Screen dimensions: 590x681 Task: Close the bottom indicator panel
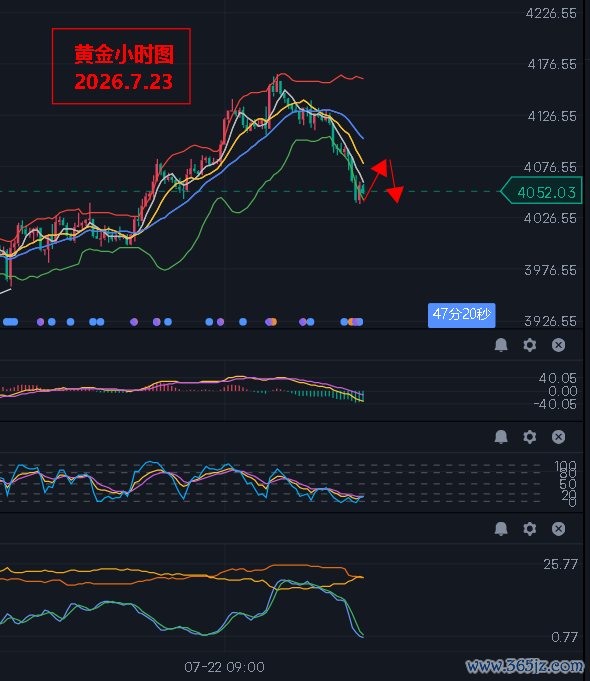point(558,529)
